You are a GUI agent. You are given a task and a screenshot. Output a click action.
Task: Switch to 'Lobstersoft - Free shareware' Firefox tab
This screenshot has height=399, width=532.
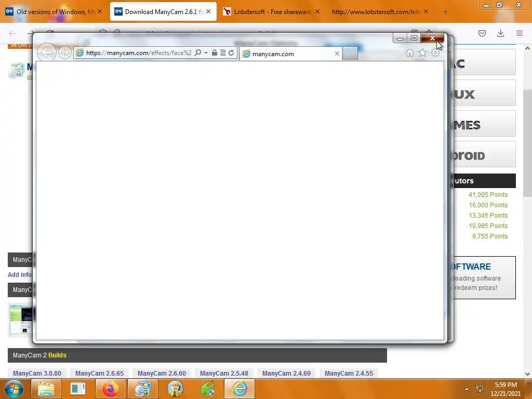click(271, 11)
